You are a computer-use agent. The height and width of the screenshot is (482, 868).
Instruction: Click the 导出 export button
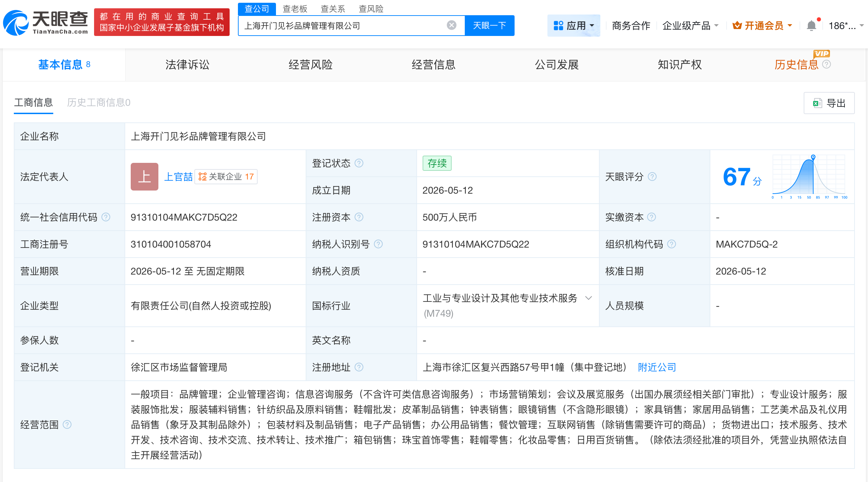829,103
